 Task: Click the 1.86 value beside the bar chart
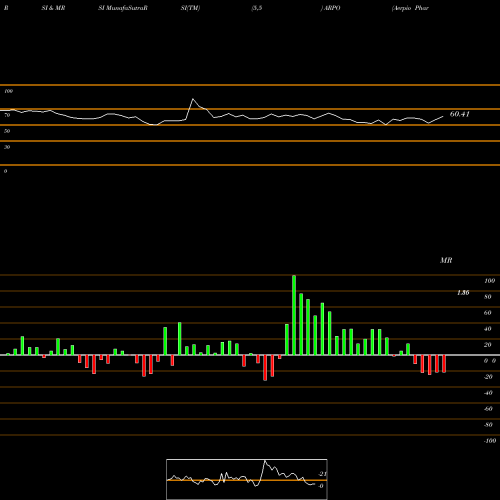pos(463,293)
